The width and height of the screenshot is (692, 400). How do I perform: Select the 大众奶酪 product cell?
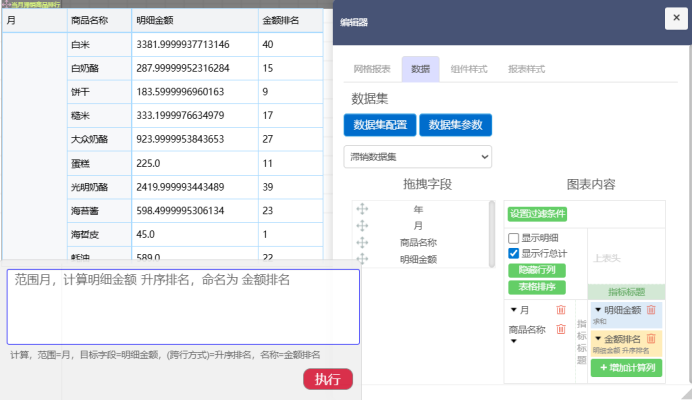point(99,139)
